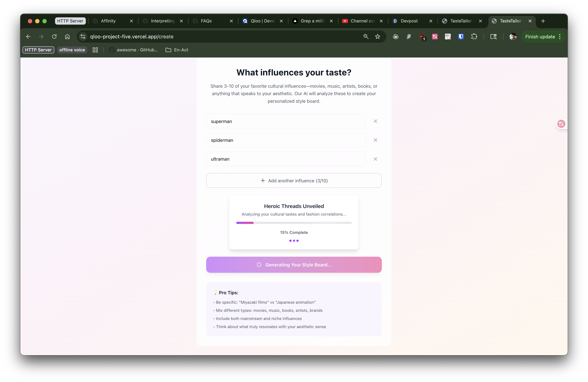Image resolution: width=588 pixels, height=382 pixels.
Task: Open the Finish update three-dot menu
Action: click(x=560, y=37)
